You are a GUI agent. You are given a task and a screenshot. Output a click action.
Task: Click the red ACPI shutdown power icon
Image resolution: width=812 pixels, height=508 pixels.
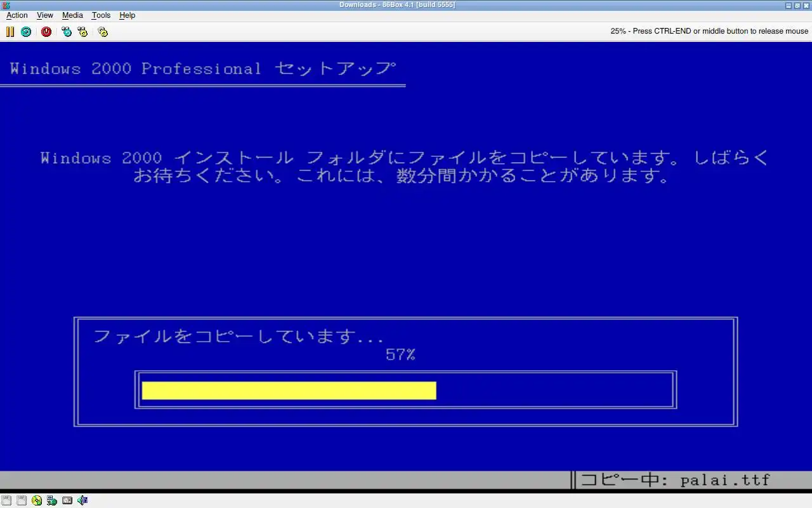pyautogui.click(x=46, y=32)
